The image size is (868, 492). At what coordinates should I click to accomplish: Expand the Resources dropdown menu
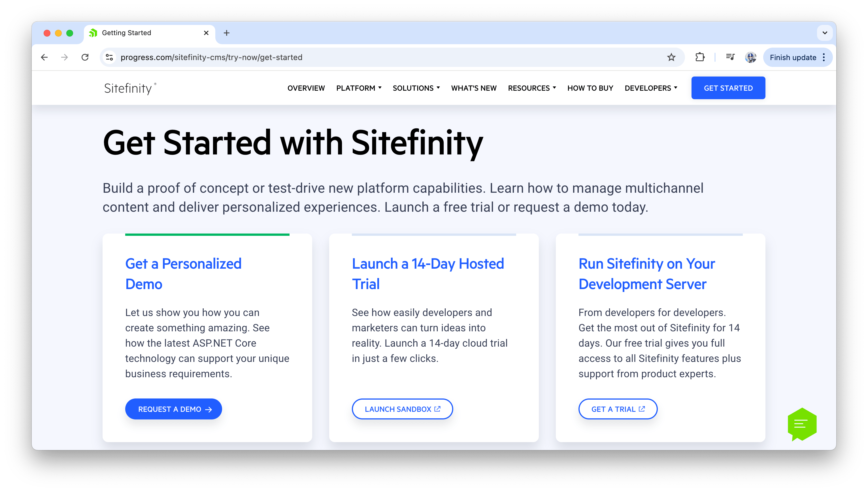[x=532, y=88]
